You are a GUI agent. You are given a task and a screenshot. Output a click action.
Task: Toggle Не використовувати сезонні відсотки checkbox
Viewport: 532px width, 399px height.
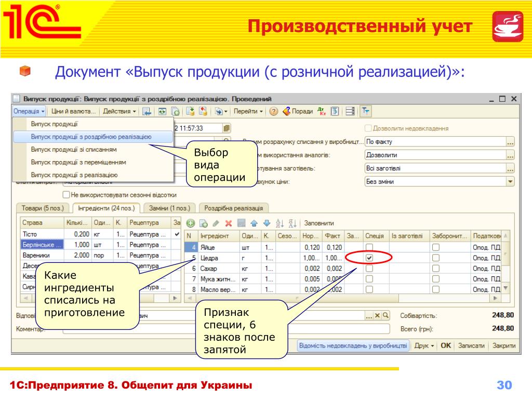pyautogui.click(x=66, y=195)
